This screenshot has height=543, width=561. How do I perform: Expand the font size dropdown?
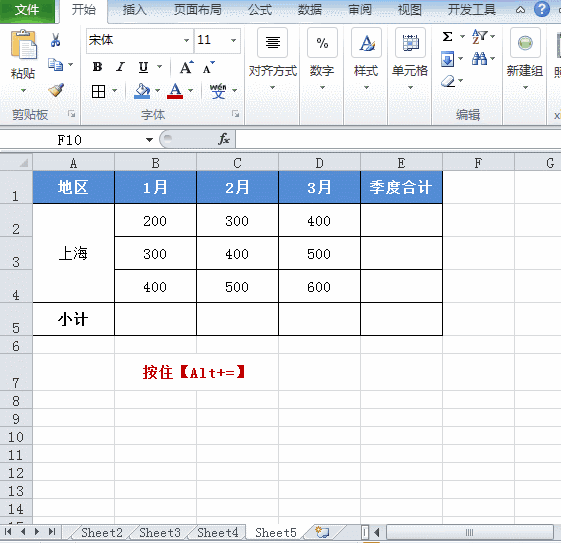233,40
